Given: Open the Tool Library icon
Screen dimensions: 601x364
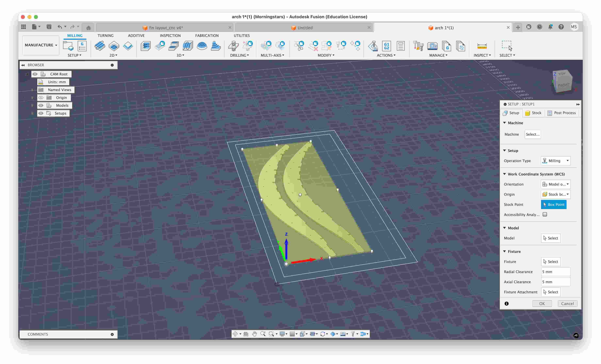Looking at the screenshot, I should coord(418,46).
